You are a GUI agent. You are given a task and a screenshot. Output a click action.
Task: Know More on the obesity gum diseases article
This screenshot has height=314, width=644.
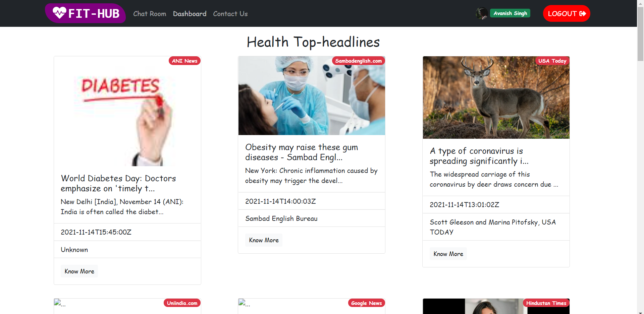pos(264,240)
